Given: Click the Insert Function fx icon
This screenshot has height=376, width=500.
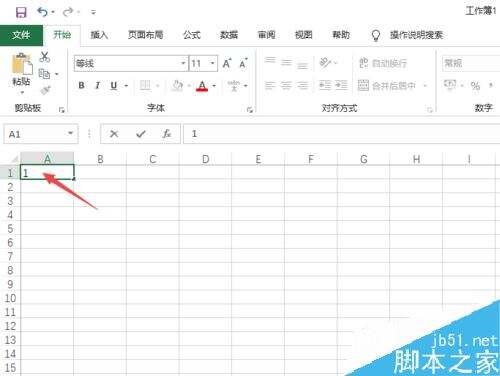Looking at the screenshot, I should pos(167,134).
